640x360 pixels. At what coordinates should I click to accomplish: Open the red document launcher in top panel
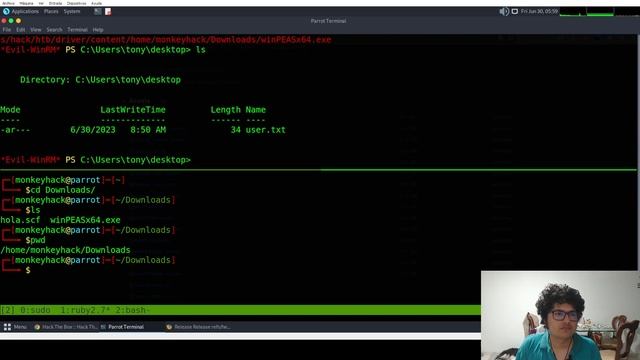108,11
